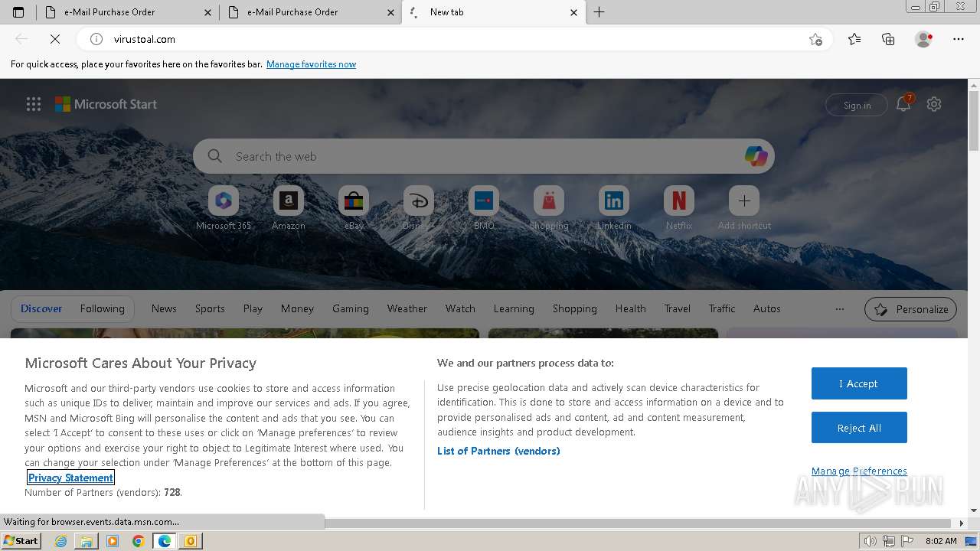Open Netflix shortcut
The height and width of the screenshot is (551, 980).
coord(679,208)
